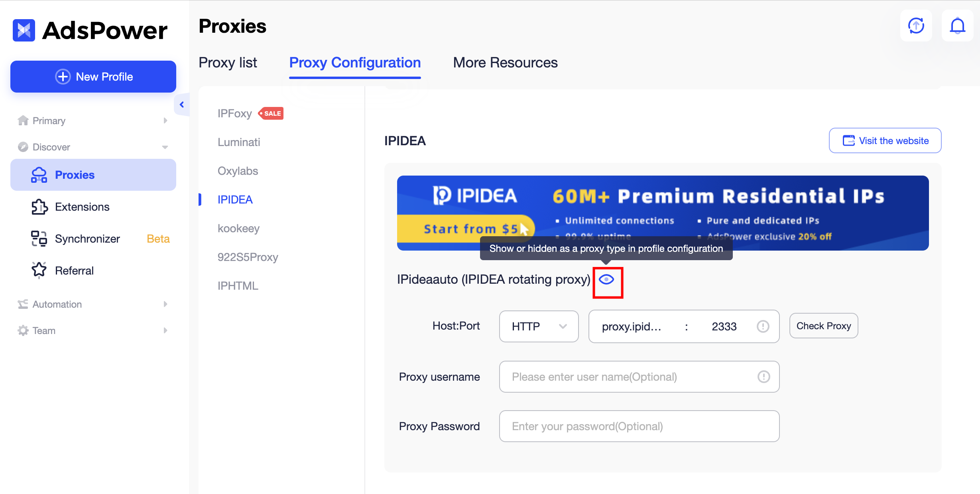
Task: Open the Synchronizer Beta feature
Action: pyautogui.click(x=87, y=238)
